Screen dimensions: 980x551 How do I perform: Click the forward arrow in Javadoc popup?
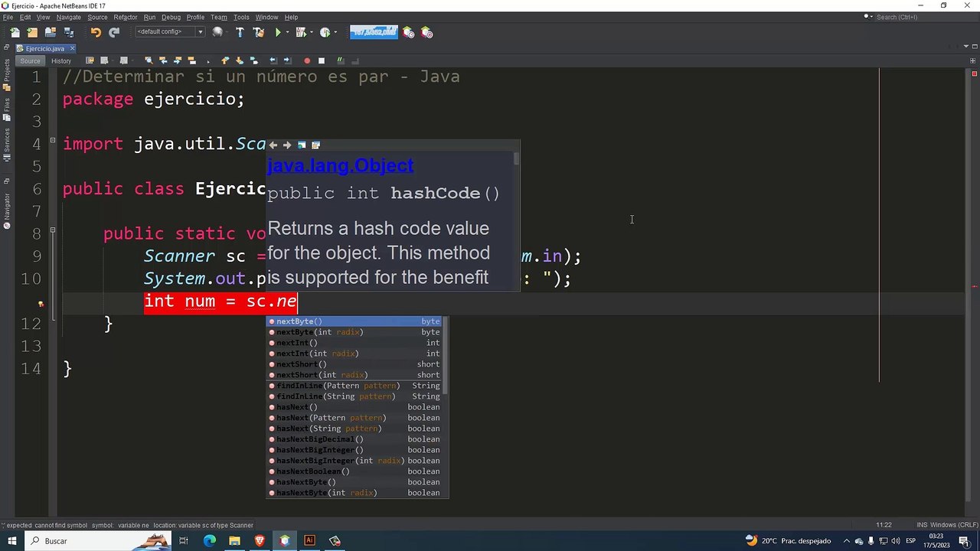coord(287,145)
